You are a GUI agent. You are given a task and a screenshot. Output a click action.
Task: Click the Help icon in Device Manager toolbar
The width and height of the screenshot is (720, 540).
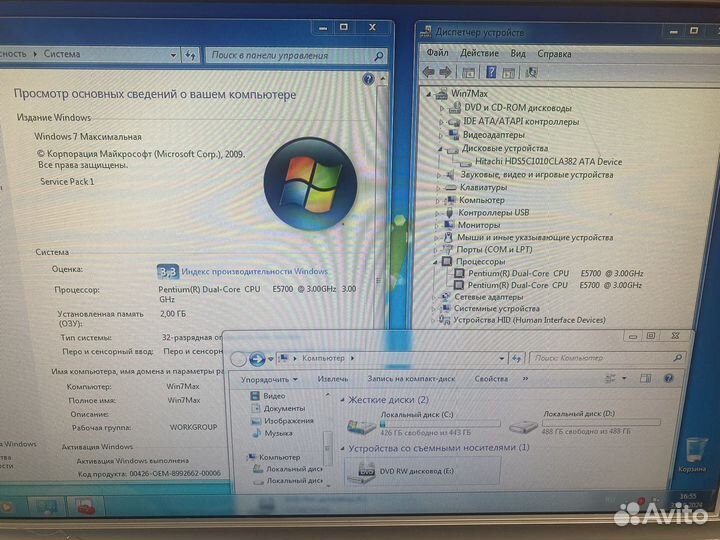pyautogui.click(x=491, y=72)
